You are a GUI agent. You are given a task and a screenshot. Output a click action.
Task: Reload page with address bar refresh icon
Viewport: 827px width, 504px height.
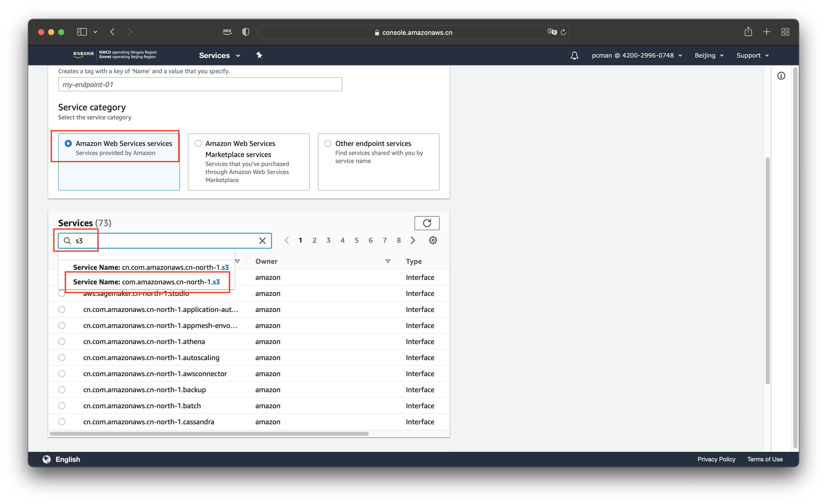[x=564, y=32]
